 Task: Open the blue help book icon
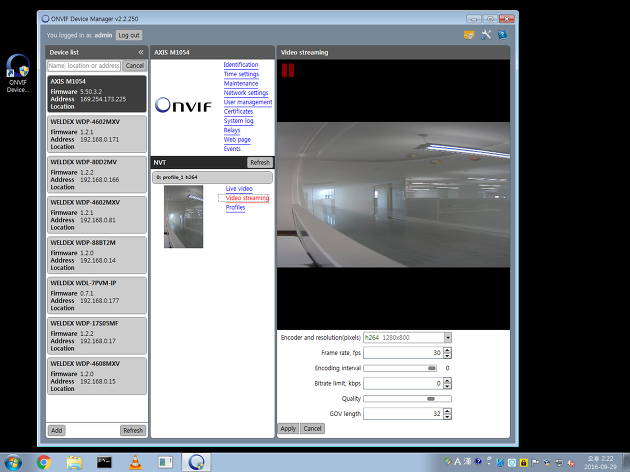click(x=502, y=35)
